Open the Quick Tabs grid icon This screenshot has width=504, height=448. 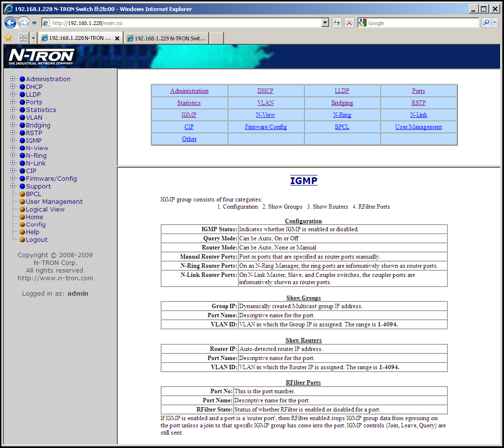pyautogui.click(x=23, y=38)
